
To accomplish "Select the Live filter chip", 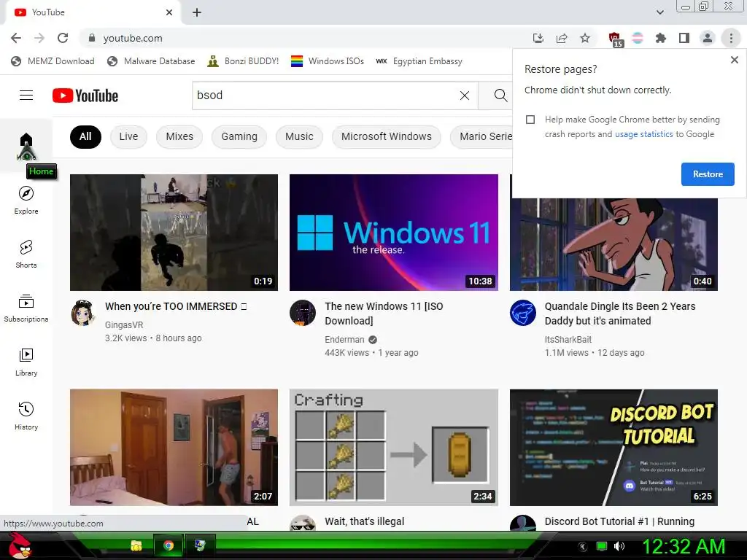I will click(x=128, y=136).
